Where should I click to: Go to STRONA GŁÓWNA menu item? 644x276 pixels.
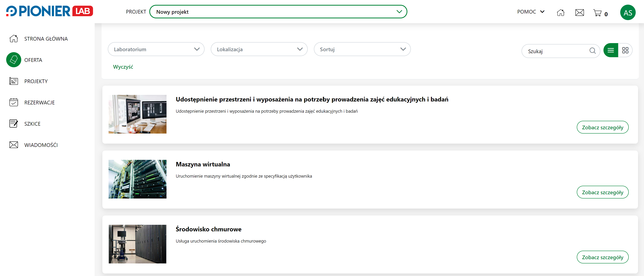coord(46,39)
